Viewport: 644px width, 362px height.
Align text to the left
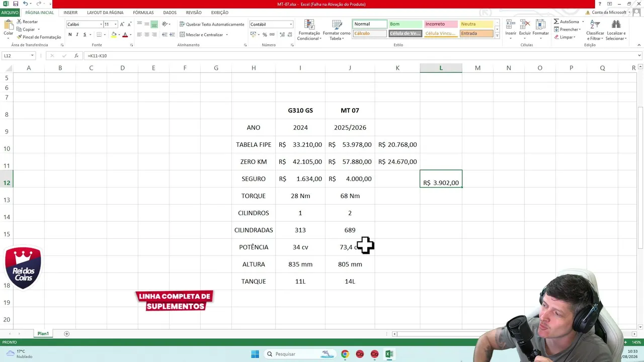pyautogui.click(x=139, y=35)
